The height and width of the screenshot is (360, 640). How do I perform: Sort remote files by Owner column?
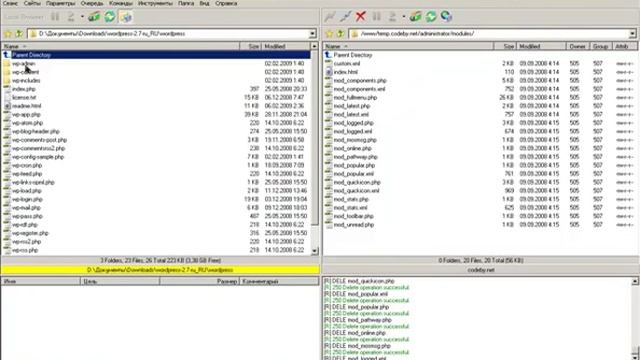(578, 47)
